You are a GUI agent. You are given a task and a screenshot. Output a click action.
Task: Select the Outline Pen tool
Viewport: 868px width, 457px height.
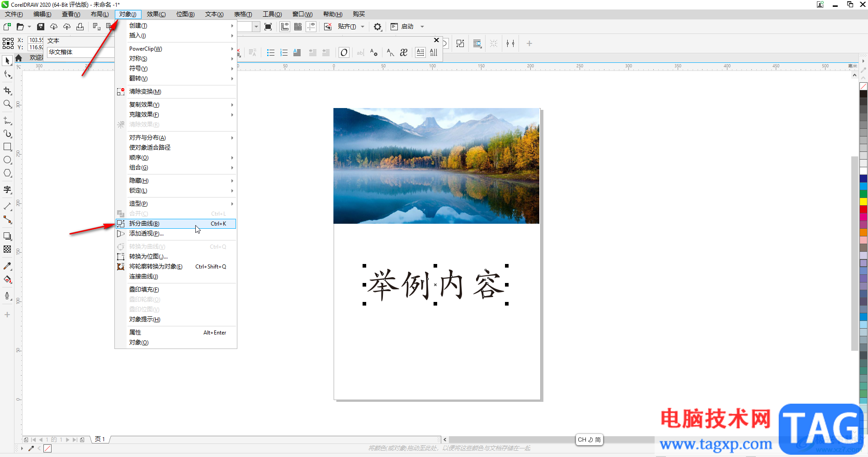tap(7, 296)
